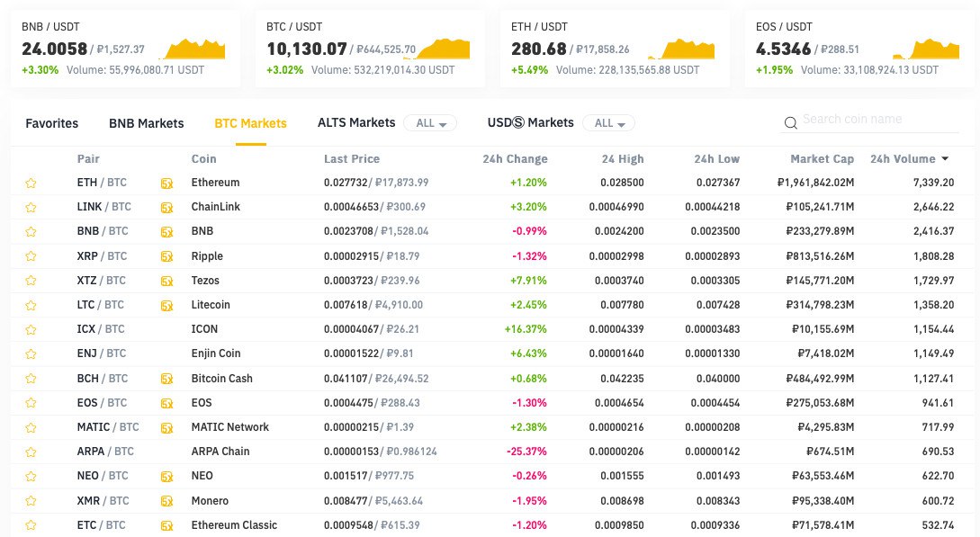
Task: Toggle the favorite star for ICX / BTC
Action: click(31, 329)
